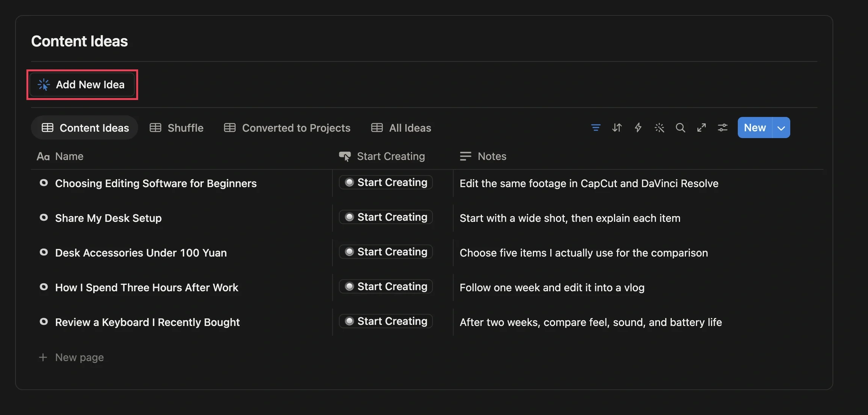This screenshot has width=868, height=415.
Task: Click note 'Follow one week and edit'
Action: (x=552, y=287)
